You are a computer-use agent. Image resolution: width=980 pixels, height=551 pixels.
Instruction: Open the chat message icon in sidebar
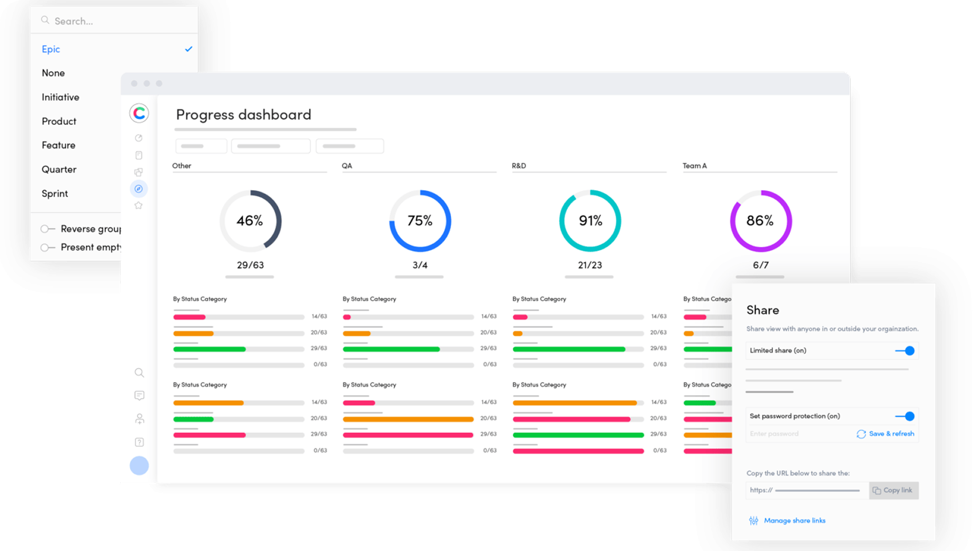pos(139,396)
